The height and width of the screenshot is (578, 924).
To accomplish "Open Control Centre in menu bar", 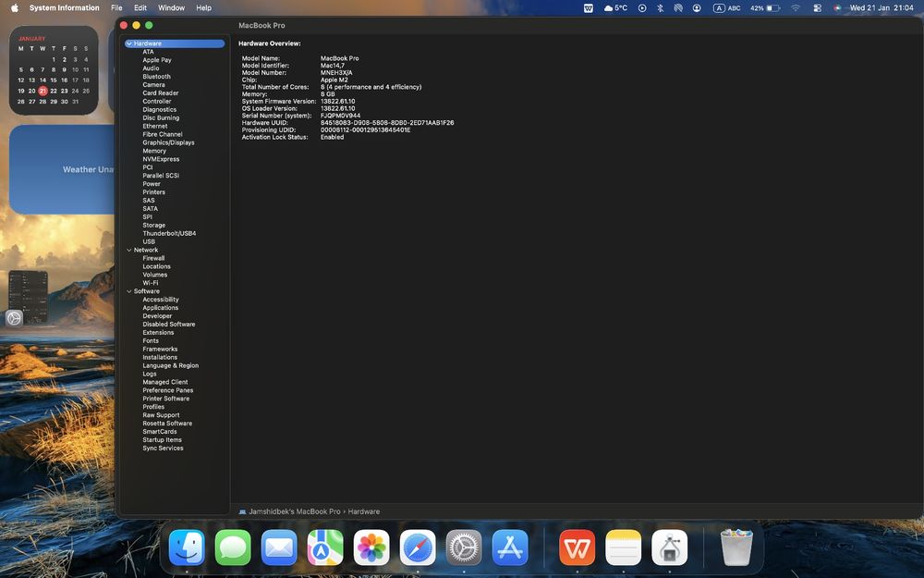I will coord(817,8).
